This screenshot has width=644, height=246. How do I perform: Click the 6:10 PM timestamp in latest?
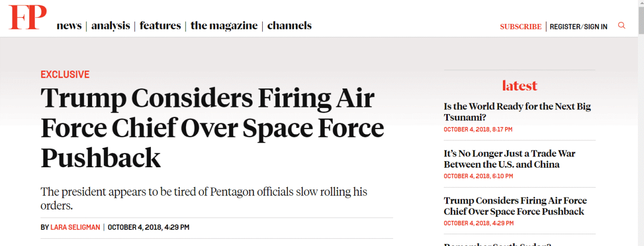[478, 176]
